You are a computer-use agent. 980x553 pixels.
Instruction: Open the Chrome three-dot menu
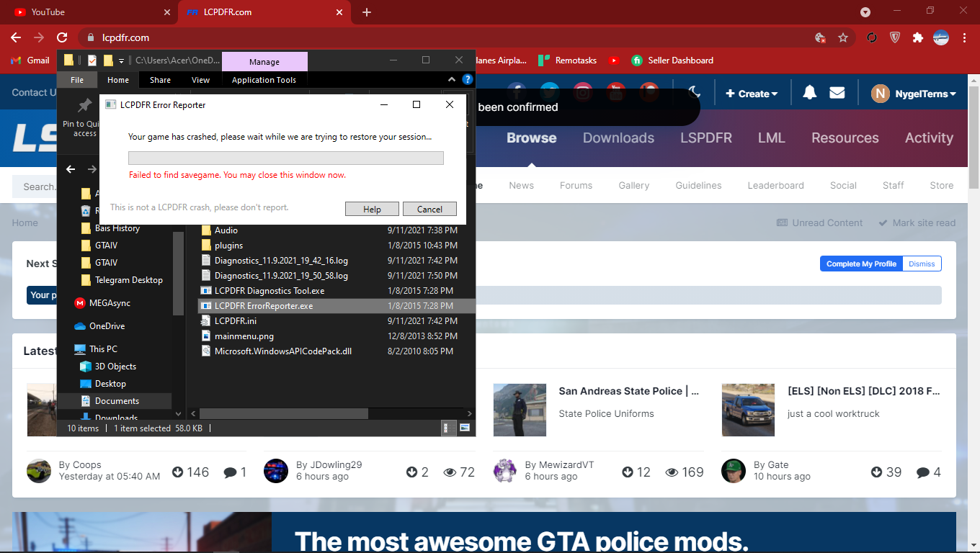[x=965, y=37]
